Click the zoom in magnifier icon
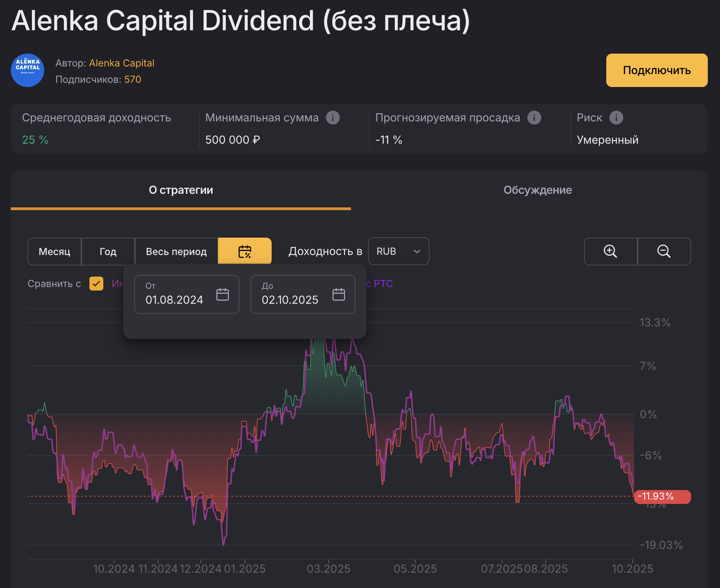The width and height of the screenshot is (720, 588). tap(610, 251)
